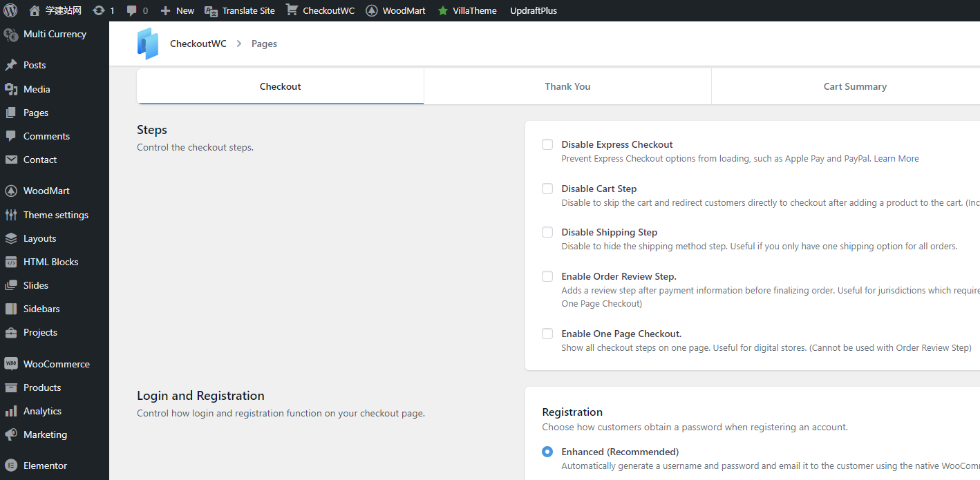Click the WooCommerce sidebar icon
This screenshot has width=980, height=480.
pos(11,364)
